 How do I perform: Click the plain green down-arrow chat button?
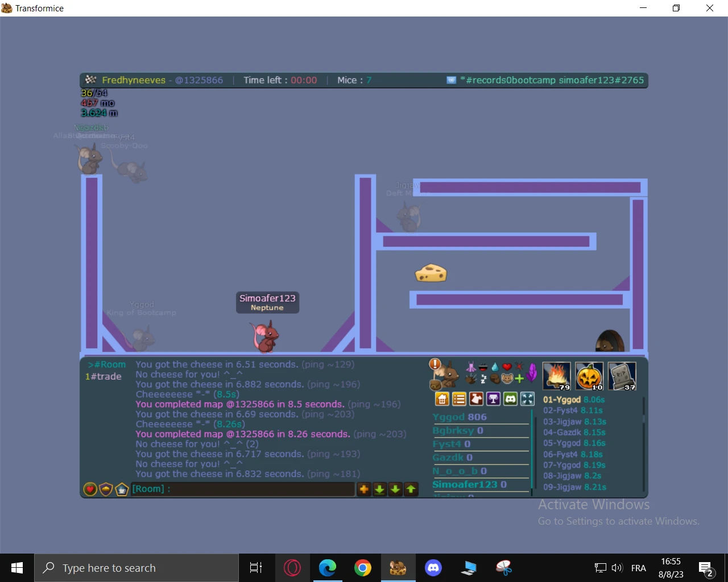395,489
